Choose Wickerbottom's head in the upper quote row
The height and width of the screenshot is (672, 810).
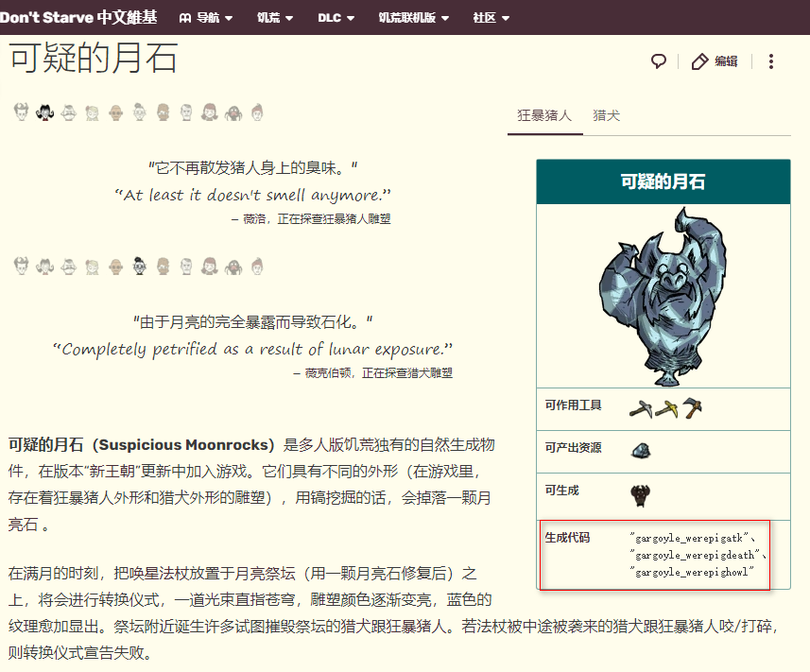tap(140, 112)
